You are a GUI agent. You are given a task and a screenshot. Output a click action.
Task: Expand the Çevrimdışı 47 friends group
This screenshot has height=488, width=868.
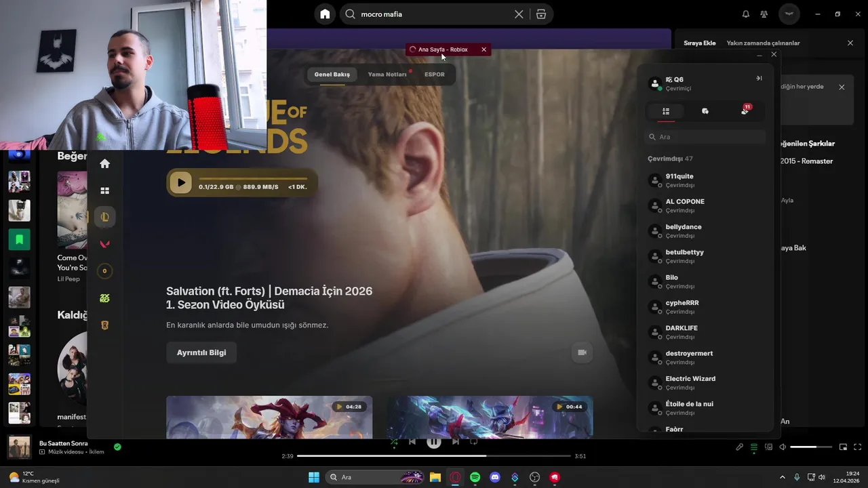pos(670,159)
